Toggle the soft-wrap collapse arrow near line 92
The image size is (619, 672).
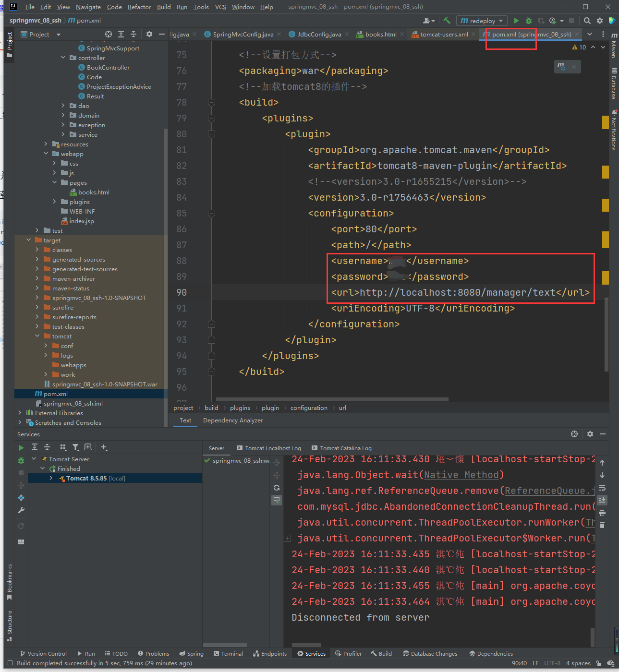211,324
